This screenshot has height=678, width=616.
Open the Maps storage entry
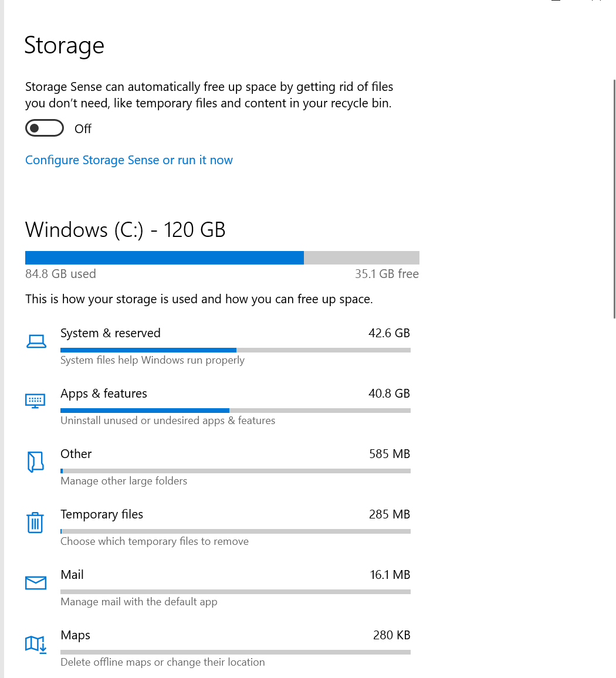(235, 648)
